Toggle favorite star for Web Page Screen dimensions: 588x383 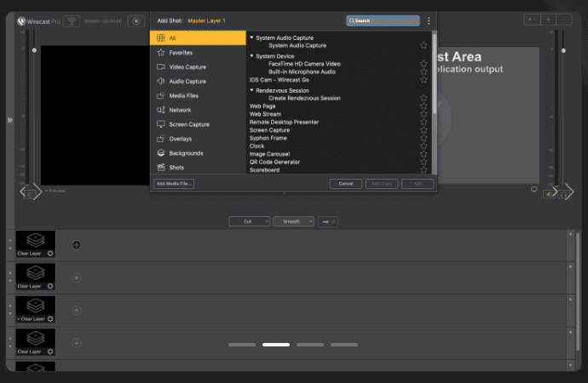[424, 106]
